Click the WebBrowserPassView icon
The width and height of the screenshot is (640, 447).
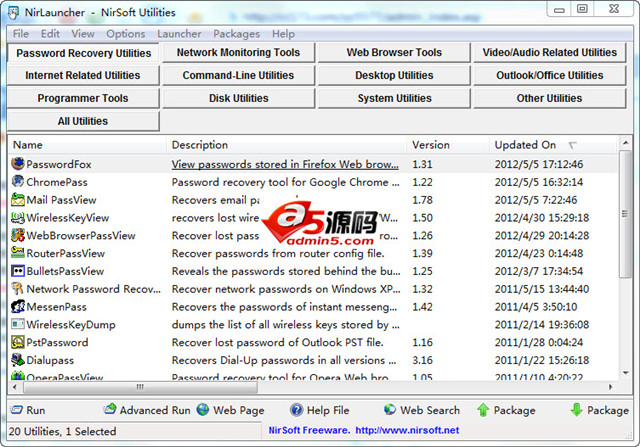tap(18, 235)
